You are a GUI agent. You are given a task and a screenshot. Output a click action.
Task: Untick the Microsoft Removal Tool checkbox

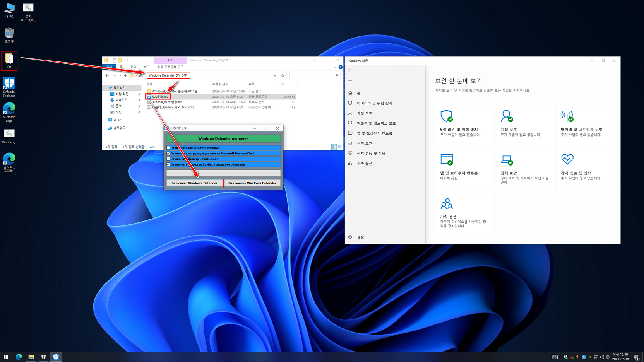(x=168, y=153)
